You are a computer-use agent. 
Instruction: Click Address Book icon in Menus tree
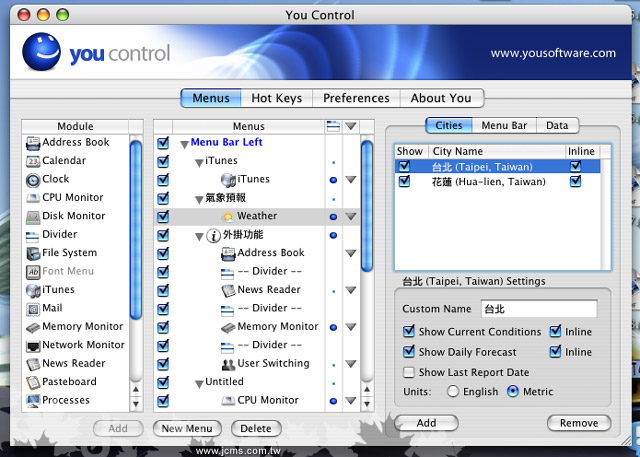(228, 253)
